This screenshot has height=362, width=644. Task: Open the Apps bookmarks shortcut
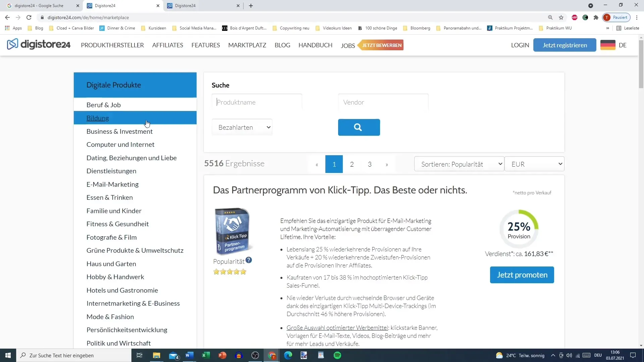13,28
